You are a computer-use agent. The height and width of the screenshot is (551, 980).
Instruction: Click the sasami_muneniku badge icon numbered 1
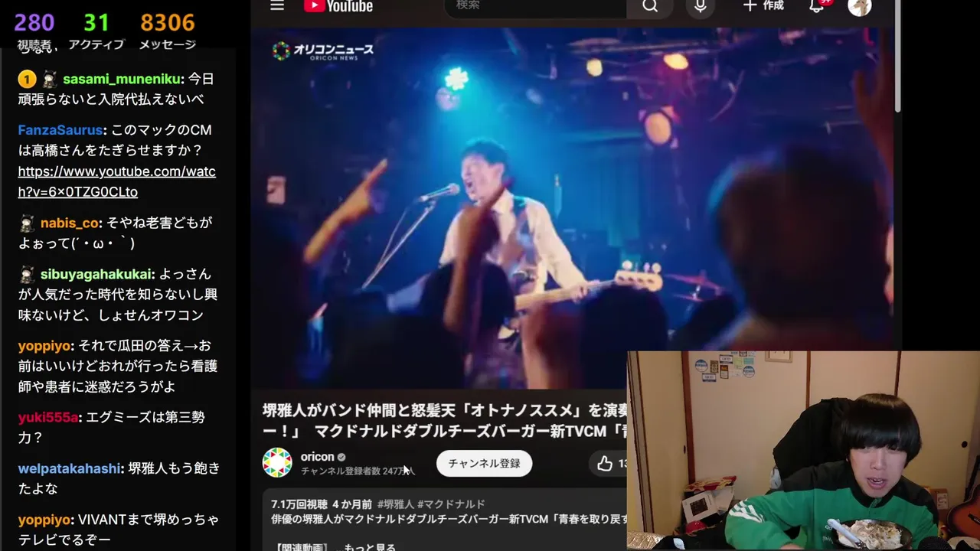click(x=27, y=79)
